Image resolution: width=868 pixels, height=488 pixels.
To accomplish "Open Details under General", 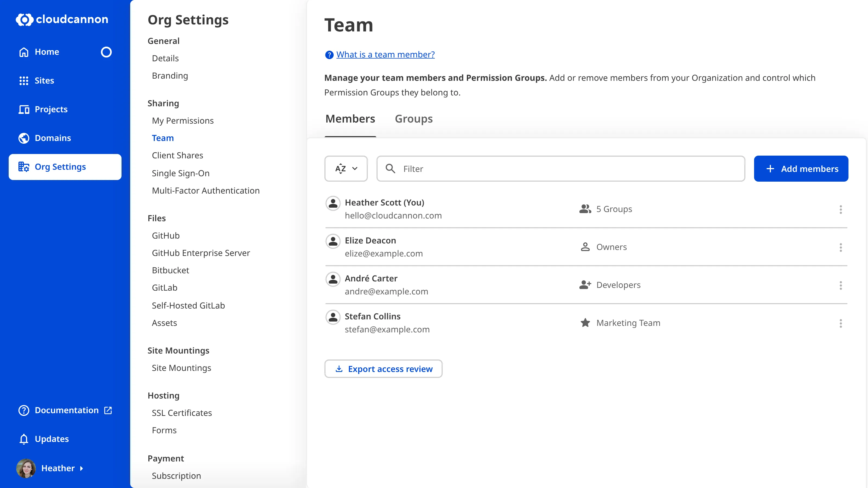I will pos(165,58).
